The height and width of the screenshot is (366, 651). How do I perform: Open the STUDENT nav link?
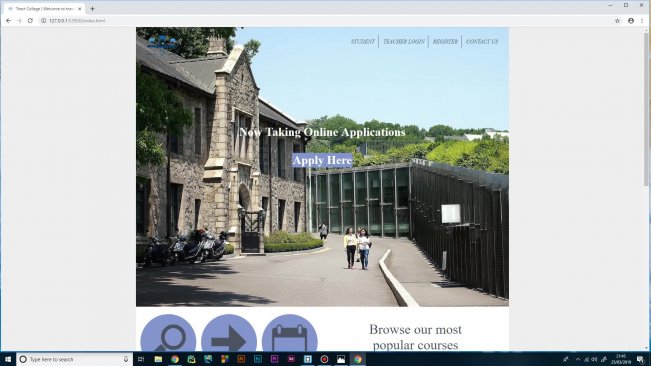pyautogui.click(x=363, y=41)
